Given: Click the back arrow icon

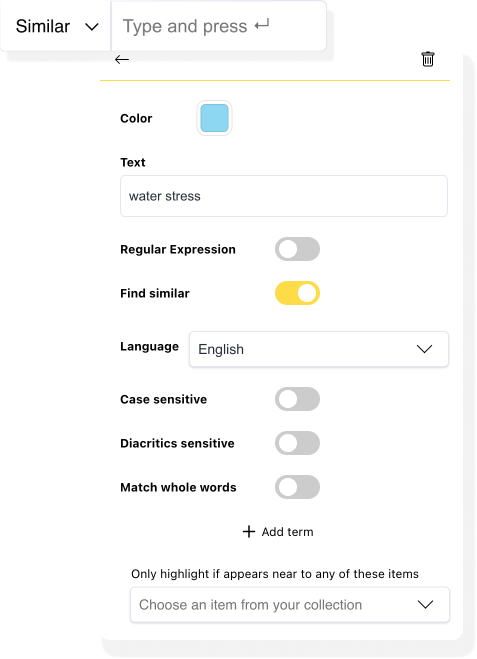Looking at the screenshot, I should point(122,60).
